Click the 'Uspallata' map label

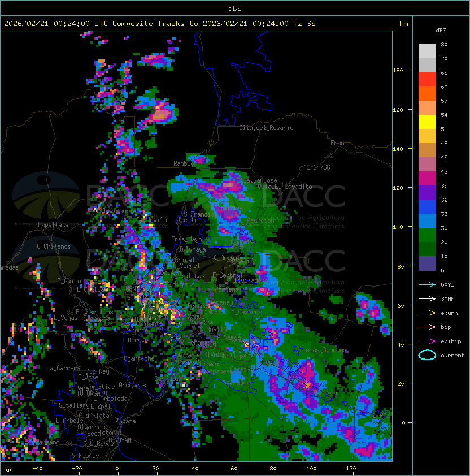click(x=54, y=225)
